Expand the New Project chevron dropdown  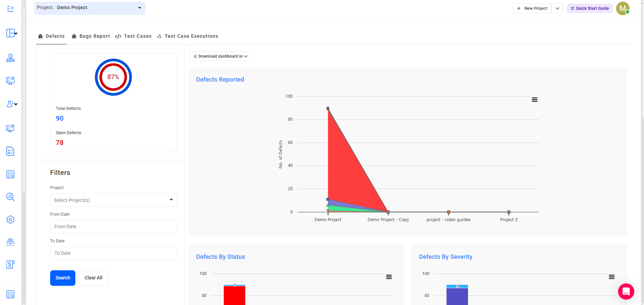(558, 8)
